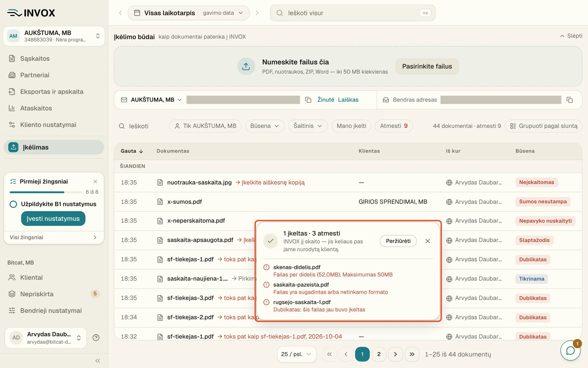Toggle Atmesti 9 filter
Image resolution: width=588 pixels, height=368 pixels.
394,126
